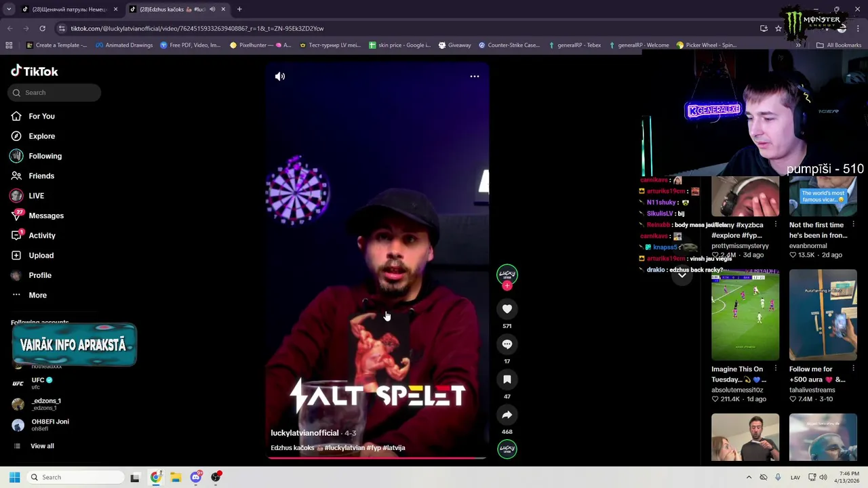
Task: Open video options three-dot menu
Action: [475, 77]
